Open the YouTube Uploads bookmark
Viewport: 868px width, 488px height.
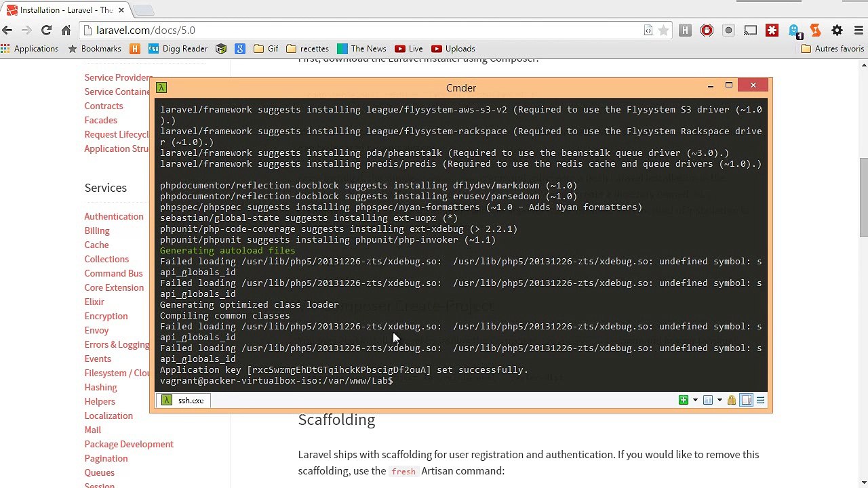click(x=453, y=49)
